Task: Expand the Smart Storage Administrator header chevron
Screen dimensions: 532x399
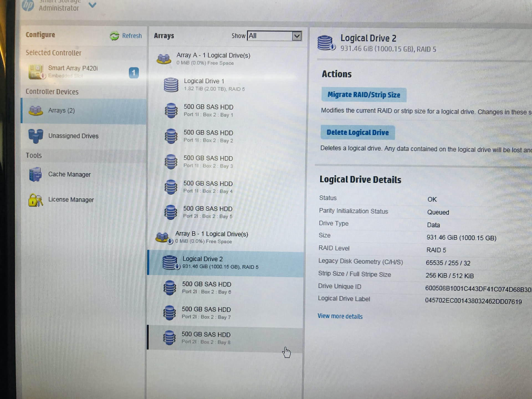Action: 92,5
